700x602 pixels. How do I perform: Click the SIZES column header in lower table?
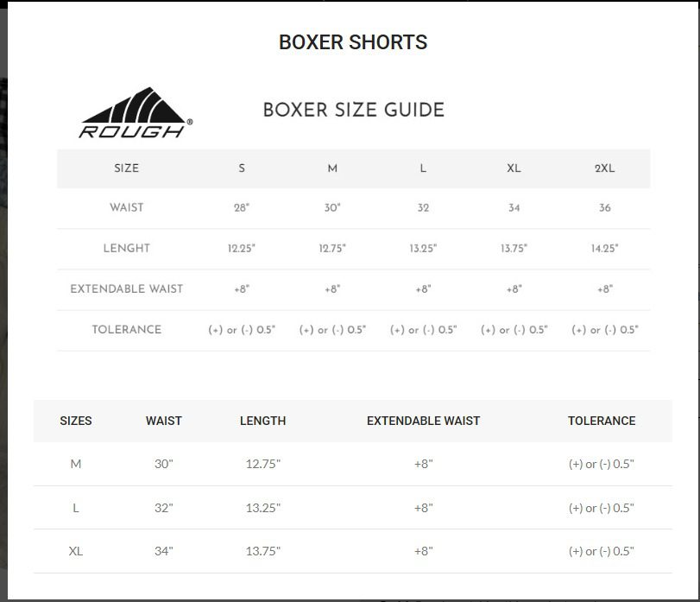pyautogui.click(x=76, y=421)
